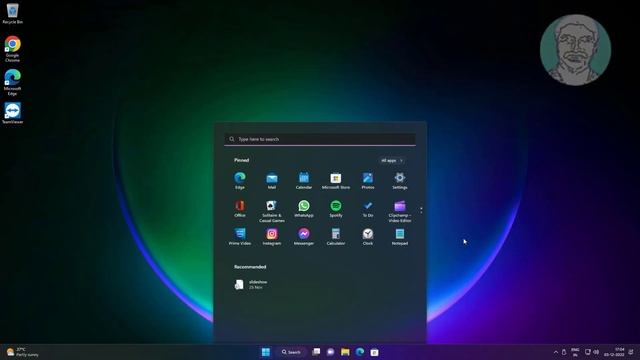Select the TeamViewer desktop shortcut

coord(13,113)
